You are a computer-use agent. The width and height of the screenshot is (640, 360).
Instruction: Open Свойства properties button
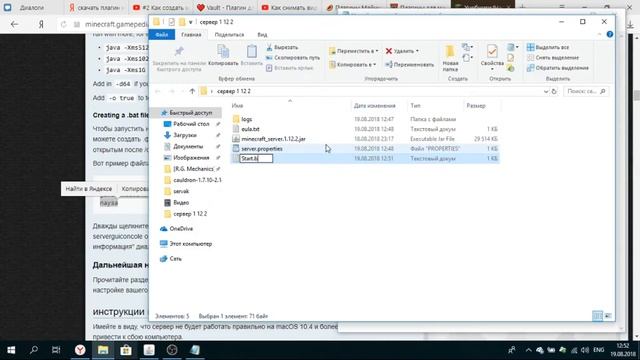(x=492, y=57)
